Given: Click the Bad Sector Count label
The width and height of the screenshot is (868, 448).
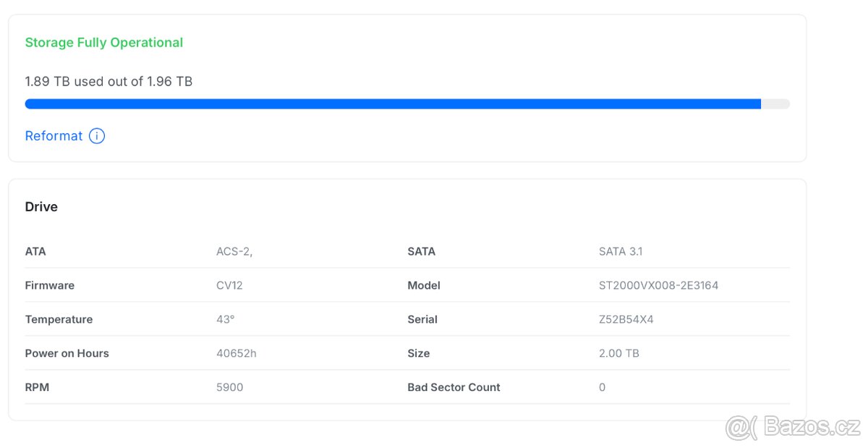Looking at the screenshot, I should coord(454,388).
